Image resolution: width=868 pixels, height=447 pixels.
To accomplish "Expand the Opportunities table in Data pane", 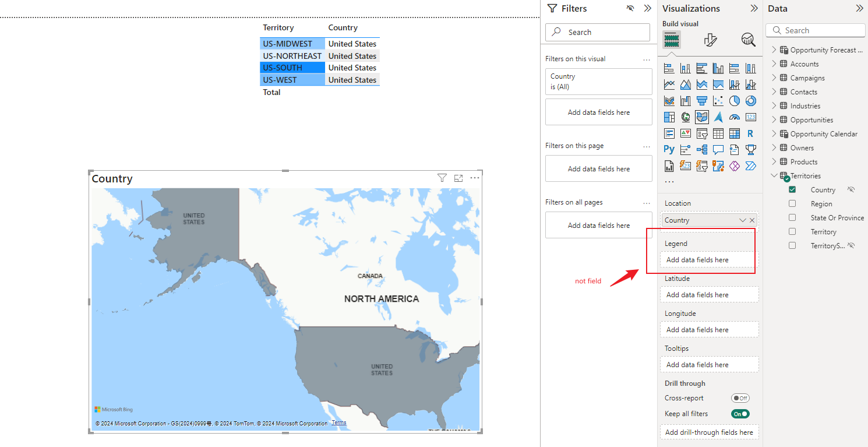I will click(x=774, y=120).
